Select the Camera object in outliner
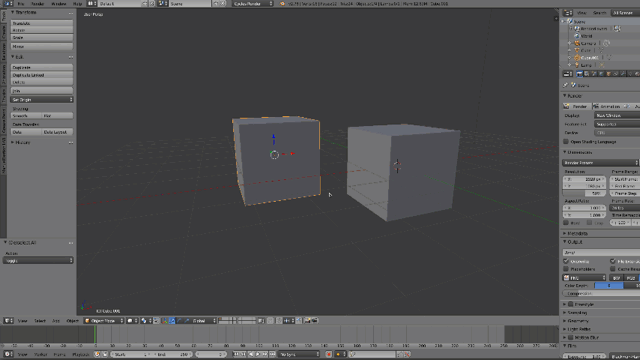Screen dimensions: 640x360 (x=588, y=43)
